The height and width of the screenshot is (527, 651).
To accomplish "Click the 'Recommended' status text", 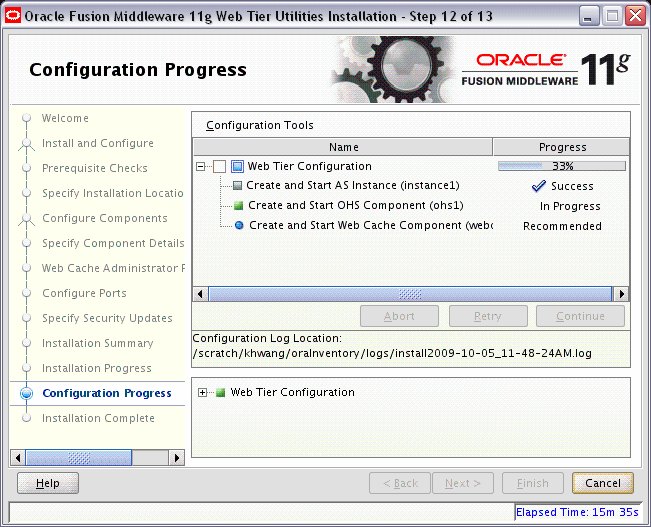I will (x=562, y=226).
